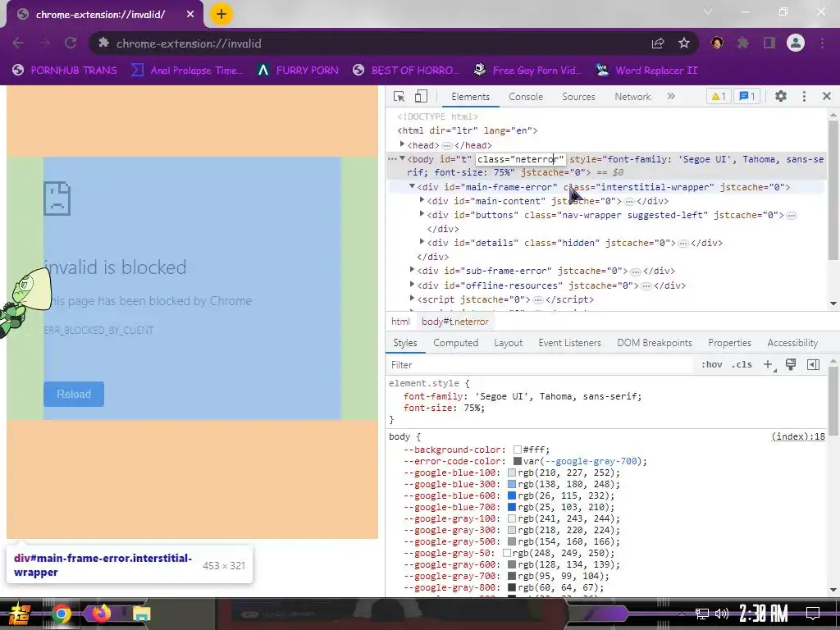Select the html breadcrumb
840x630 pixels.
[x=400, y=322]
